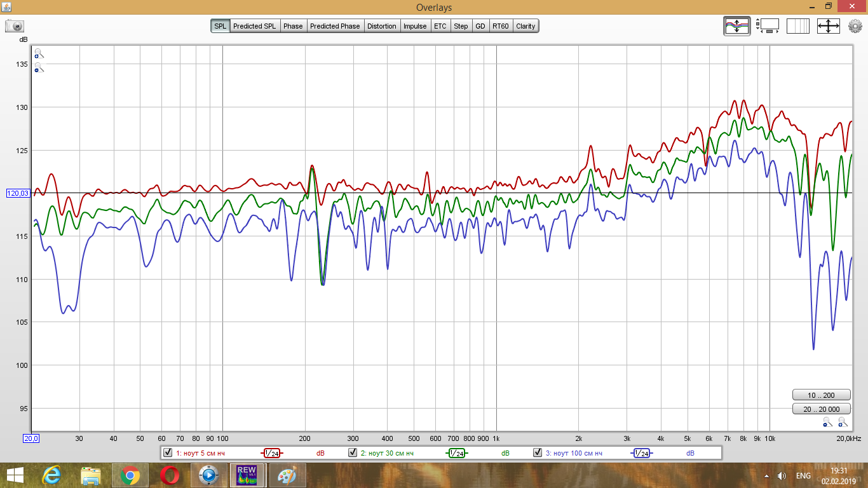Show the Impulse tab
The image size is (868, 488).
(x=415, y=26)
